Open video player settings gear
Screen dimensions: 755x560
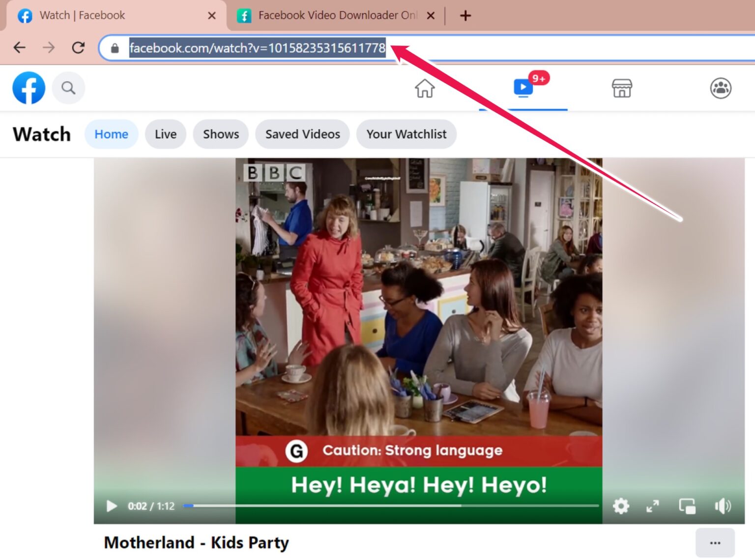[621, 505]
